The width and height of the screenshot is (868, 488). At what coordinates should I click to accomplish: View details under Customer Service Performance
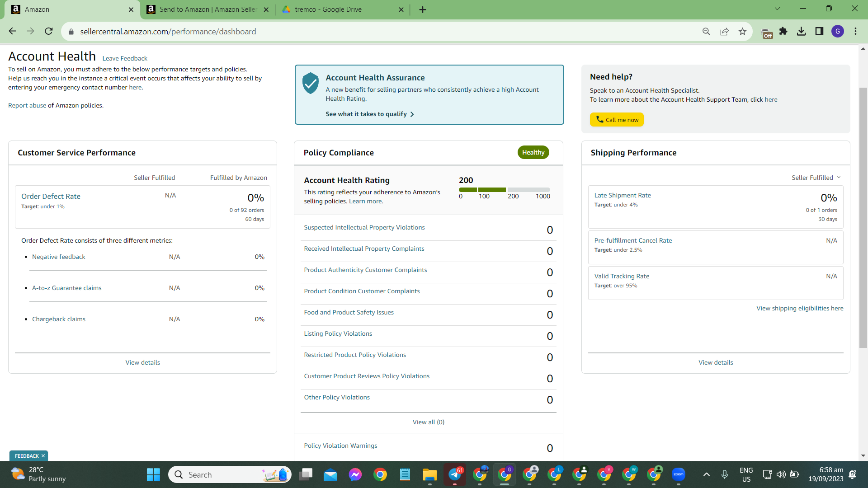143,362
